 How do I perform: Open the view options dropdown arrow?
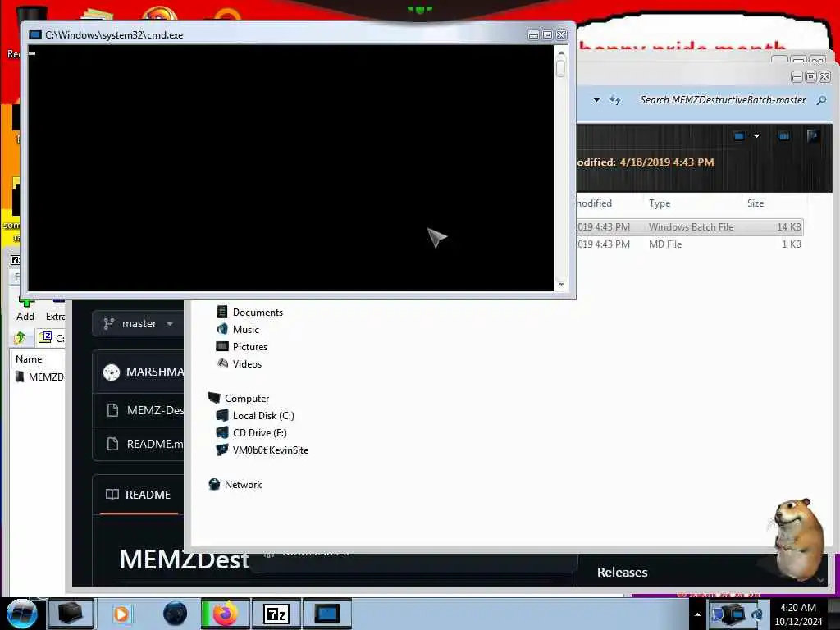756,136
